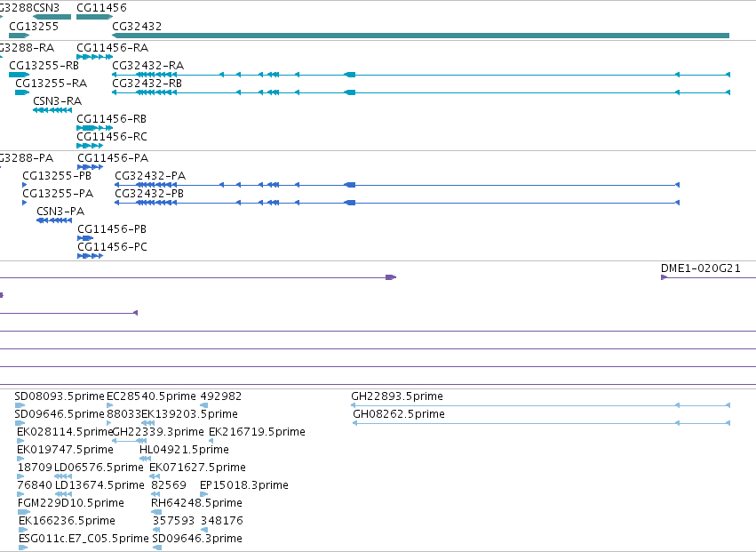Select transcript CG11456-RB
The image size is (756, 552).
(x=94, y=128)
